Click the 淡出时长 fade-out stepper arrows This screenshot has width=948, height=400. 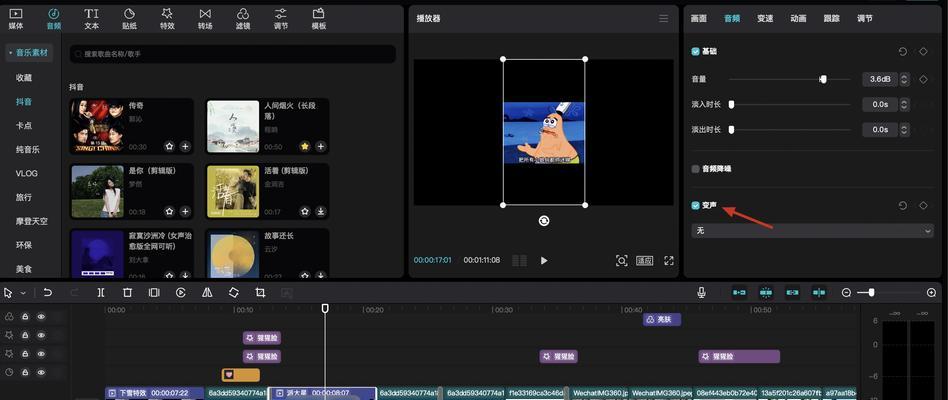point(904,129)
